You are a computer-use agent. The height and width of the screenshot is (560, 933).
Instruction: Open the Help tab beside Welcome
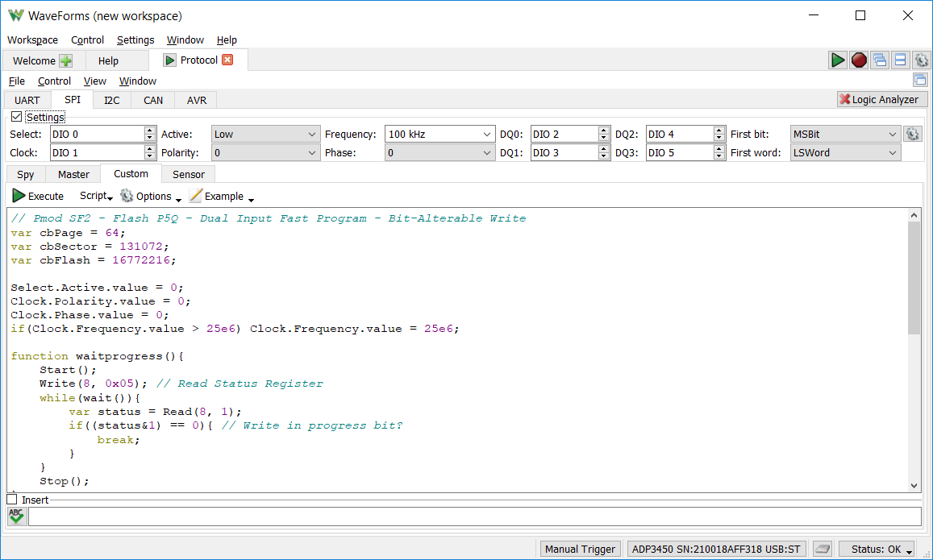108,60
